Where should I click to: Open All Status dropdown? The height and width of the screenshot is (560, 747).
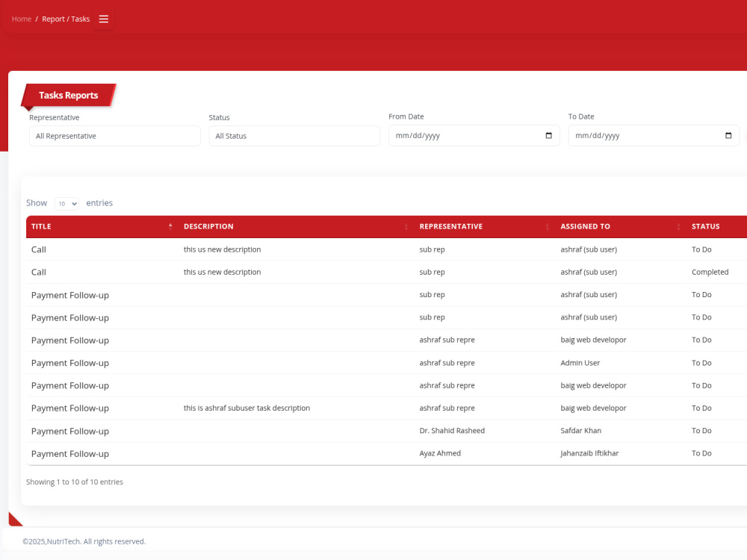pyautogui.click(x=294, y=136)
